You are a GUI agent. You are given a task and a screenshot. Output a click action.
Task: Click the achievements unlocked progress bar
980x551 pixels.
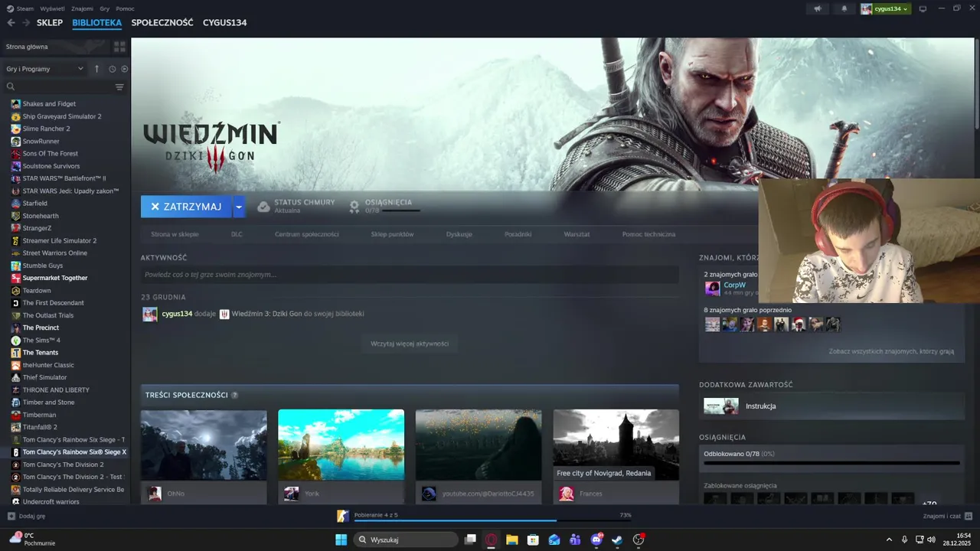coord(831,463)
